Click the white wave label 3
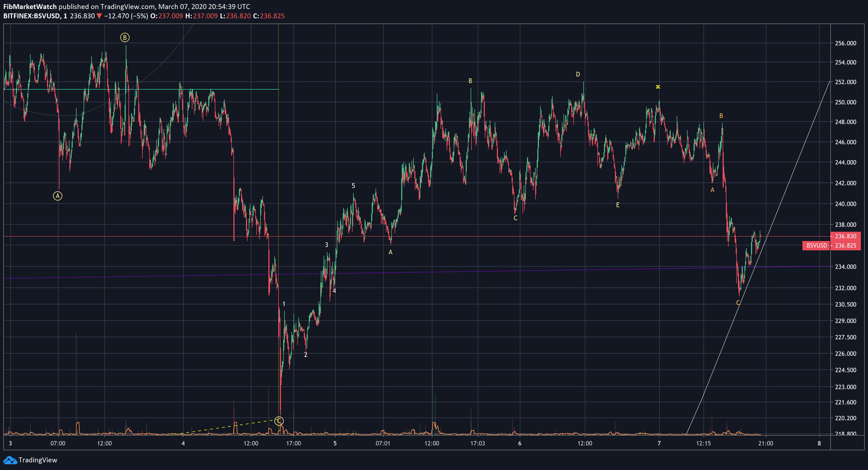The width and height of the screenshot is (868, 470). click(326, 245)
